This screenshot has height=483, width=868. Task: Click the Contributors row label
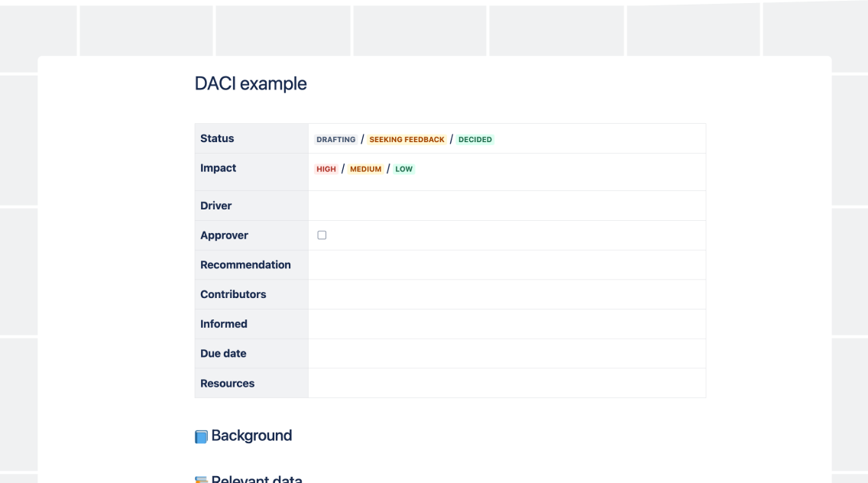(x=233, y=294)
